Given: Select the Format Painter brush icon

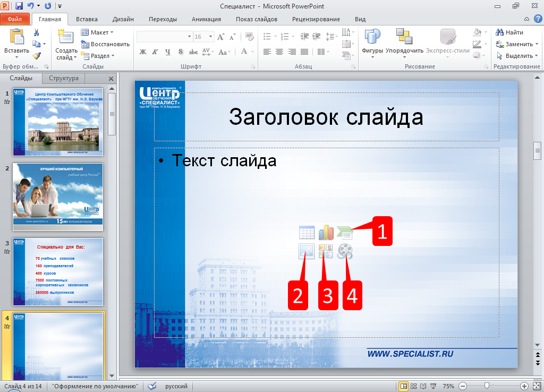Looking at the screenshot, I should click(x=37, y=55).
